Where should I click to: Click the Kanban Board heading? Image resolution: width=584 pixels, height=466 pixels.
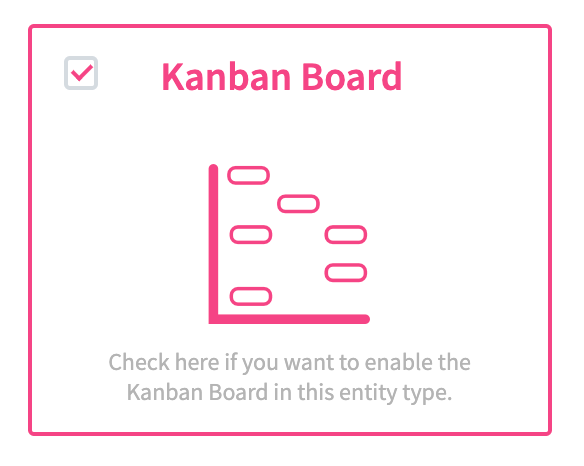282,77
